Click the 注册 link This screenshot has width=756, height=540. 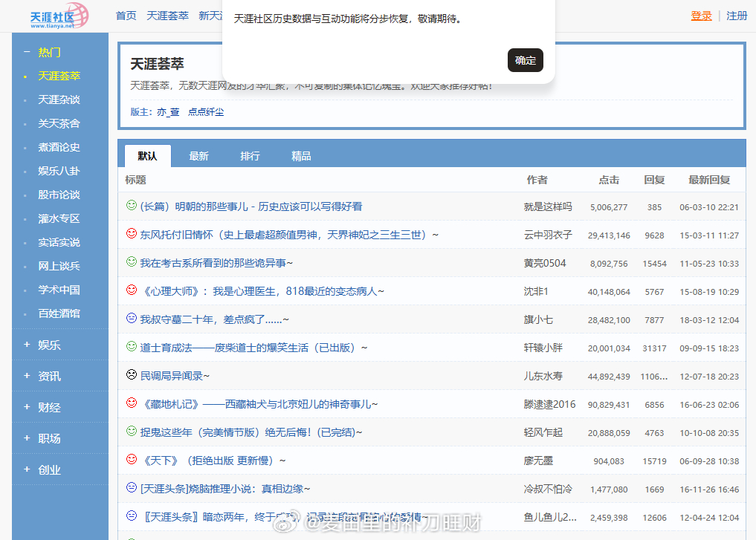click(x=737, y=16)
